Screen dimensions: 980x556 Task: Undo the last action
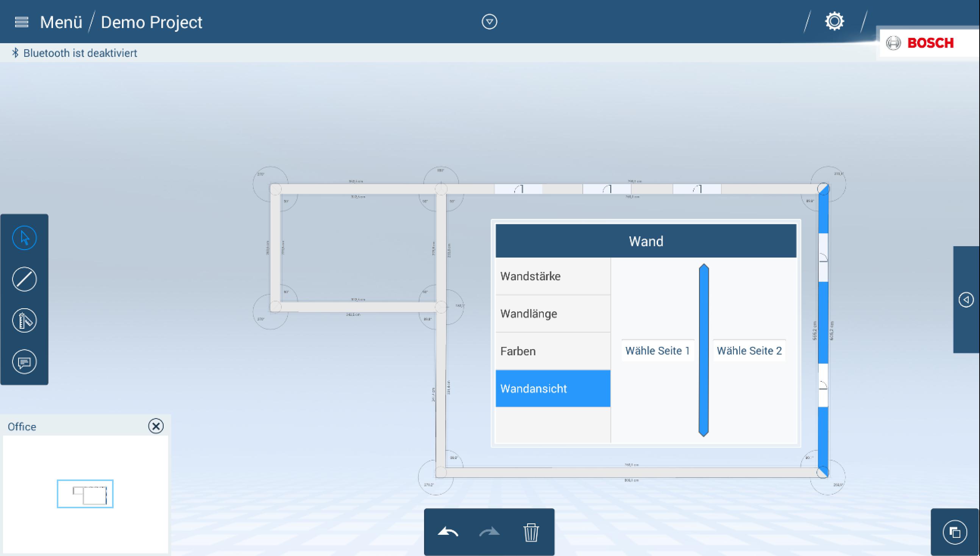click(x=448, y=531)
